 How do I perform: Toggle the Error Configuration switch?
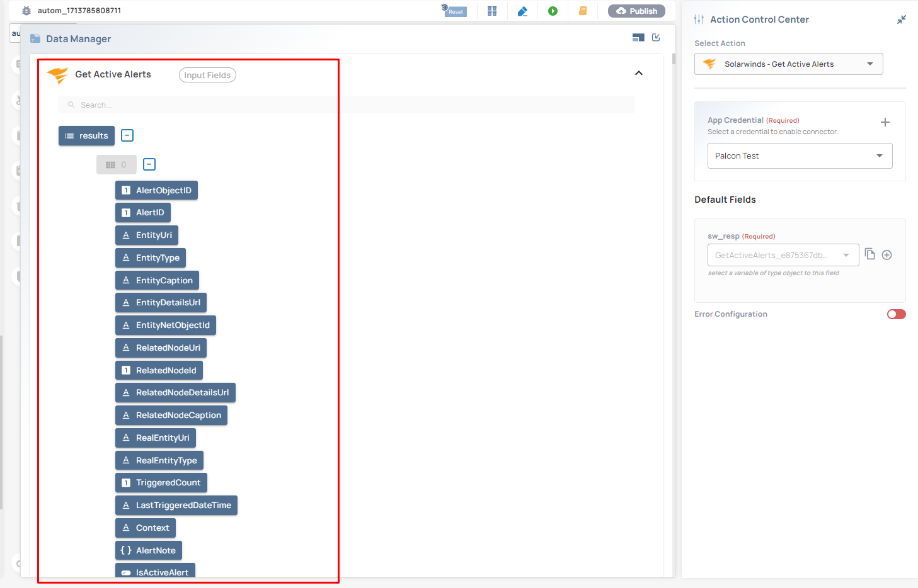896,314
